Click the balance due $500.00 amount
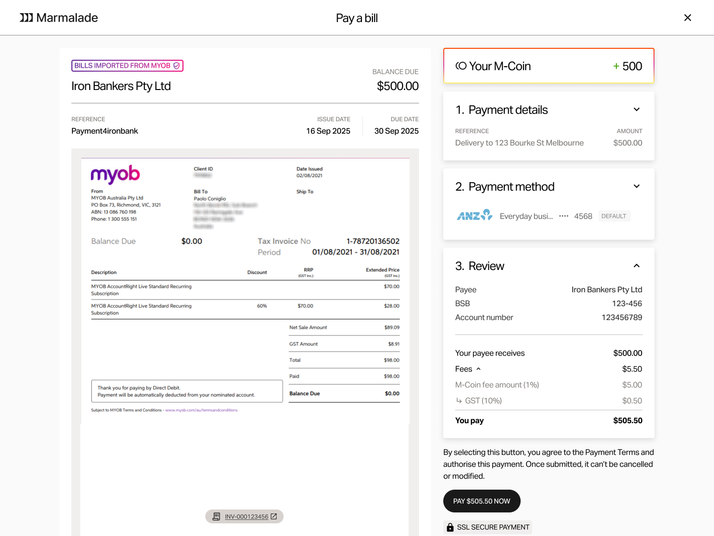 pos(398,86)
